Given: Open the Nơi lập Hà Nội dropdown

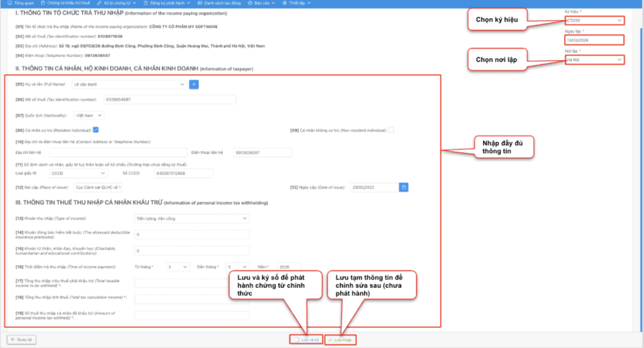Looking at the screenshot, I should coord(594,60).
